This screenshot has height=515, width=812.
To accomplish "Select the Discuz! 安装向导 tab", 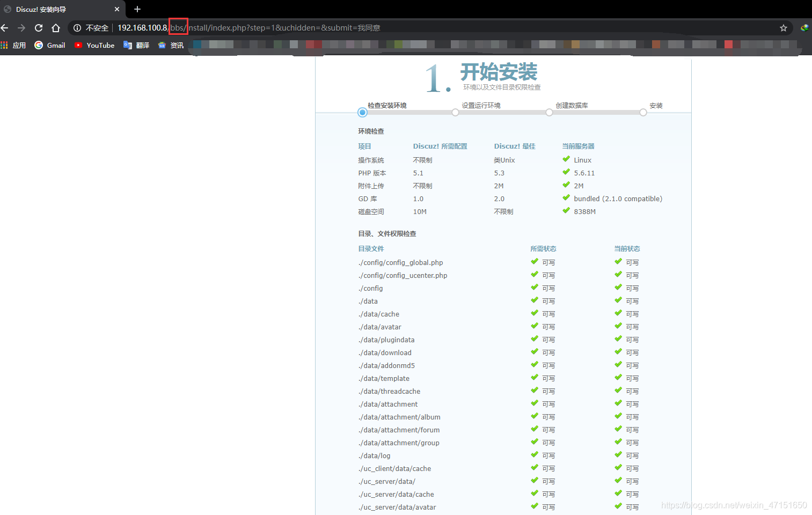I will pyautogui.click(x=62, y=9).
